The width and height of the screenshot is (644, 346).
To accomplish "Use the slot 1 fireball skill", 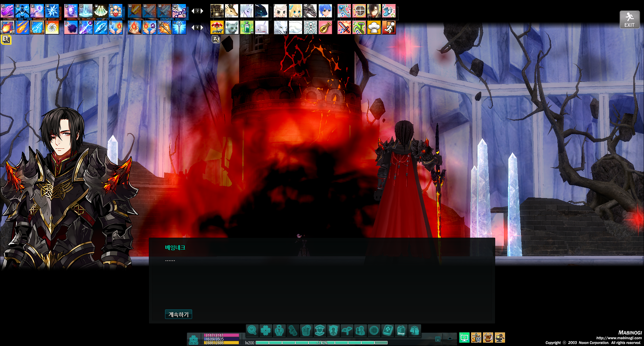I will click(7, 28).
